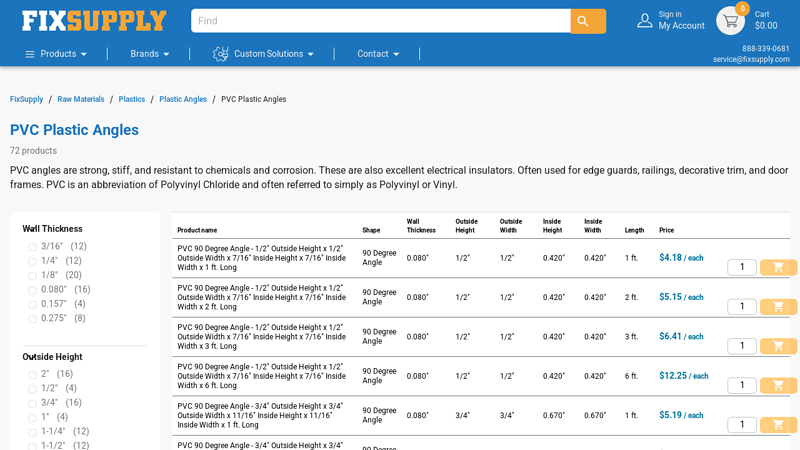The width and height of the screenshot is (800, 450).
Task: Check the 1/2" outside height filter
Action: pyautogui.click(x=32, y=389)
